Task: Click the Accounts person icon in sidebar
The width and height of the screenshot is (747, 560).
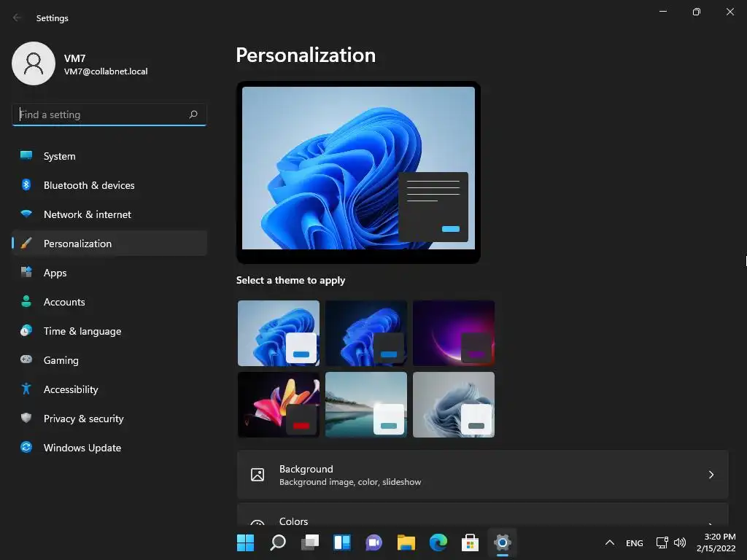Action: point(26,301)
